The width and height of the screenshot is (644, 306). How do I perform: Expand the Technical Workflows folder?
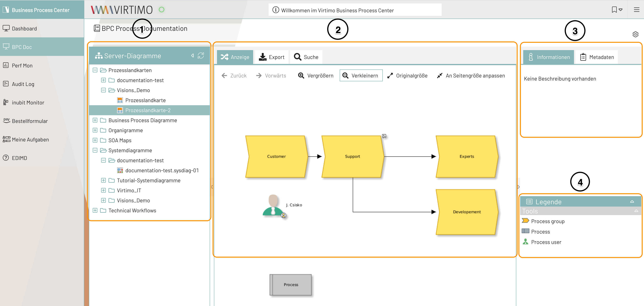point(95,211)
